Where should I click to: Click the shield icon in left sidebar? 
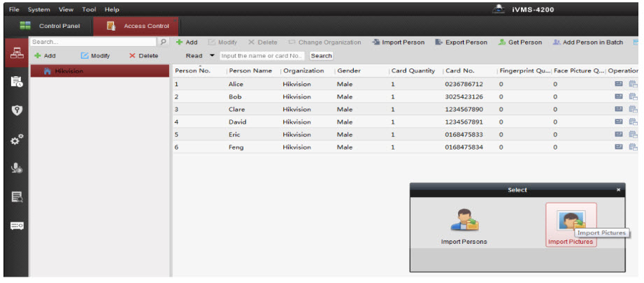pos(15,110)
